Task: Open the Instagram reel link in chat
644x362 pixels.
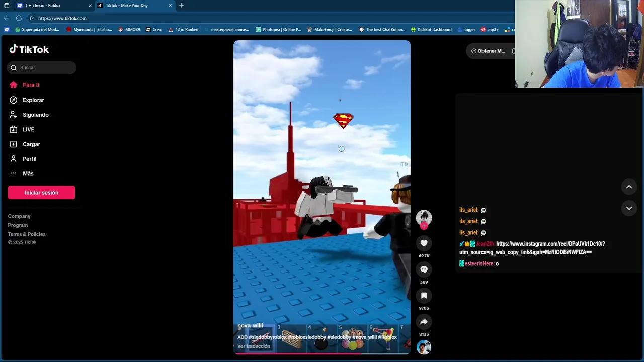Action: point(532,248)
